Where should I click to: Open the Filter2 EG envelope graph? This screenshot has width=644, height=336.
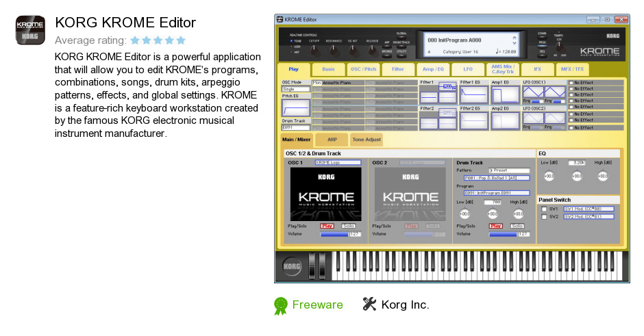coord(474,121)
